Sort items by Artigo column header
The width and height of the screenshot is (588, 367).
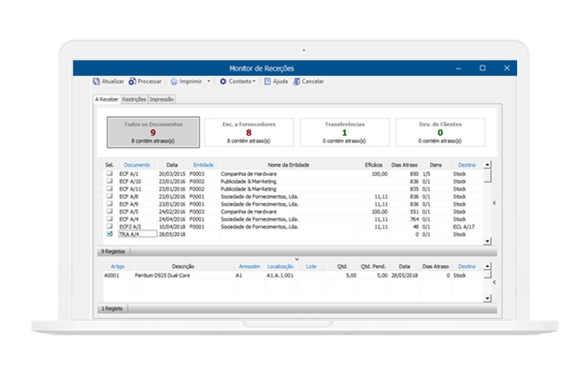[118, 266]
